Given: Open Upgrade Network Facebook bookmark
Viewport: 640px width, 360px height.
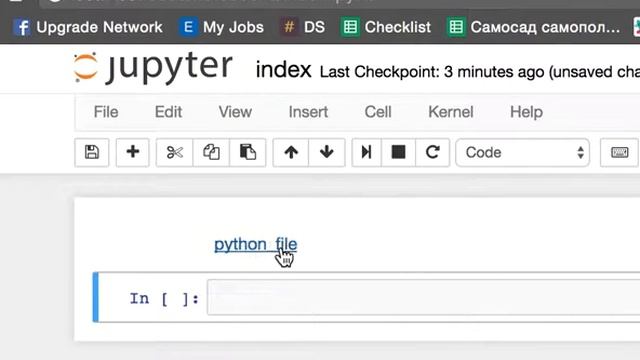Looking at the screenshot, I should point(88,27).
